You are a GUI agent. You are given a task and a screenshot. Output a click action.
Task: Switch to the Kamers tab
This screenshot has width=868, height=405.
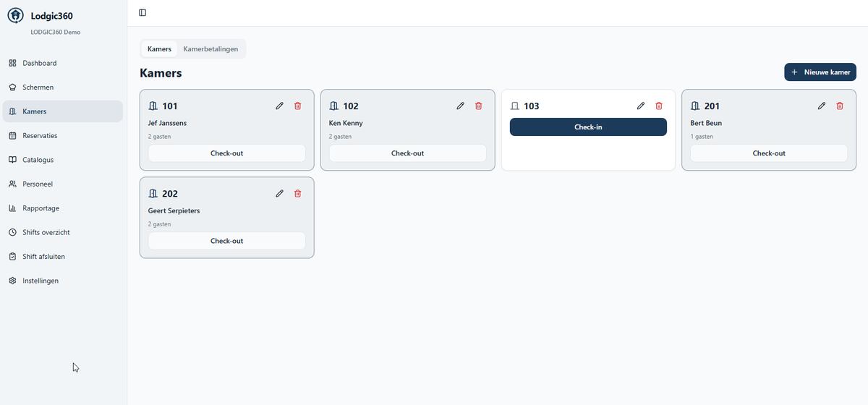pyautogui.click(x=159, y=49)
